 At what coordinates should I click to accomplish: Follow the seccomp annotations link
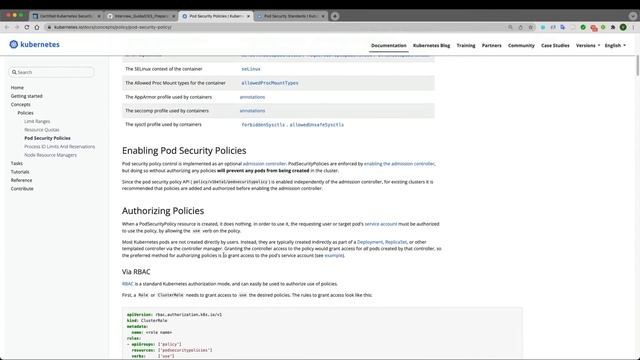pos(252,111)
